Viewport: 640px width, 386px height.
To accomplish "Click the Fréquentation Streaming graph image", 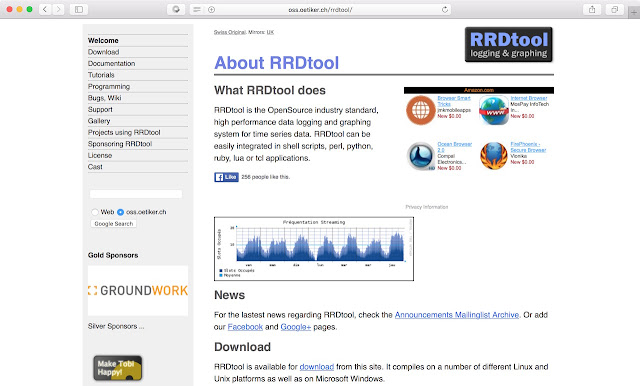I will click(x=314, y=249).
